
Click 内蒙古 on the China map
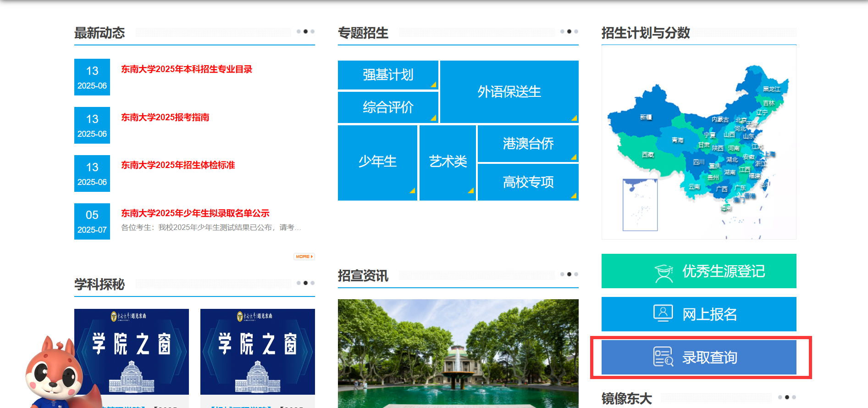coord(720,119)
